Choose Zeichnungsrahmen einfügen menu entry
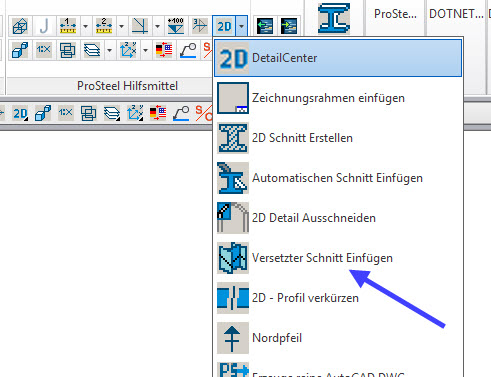The height and width of the screenshot is (377, 491). pyautogui.click(x=338, y=98)
